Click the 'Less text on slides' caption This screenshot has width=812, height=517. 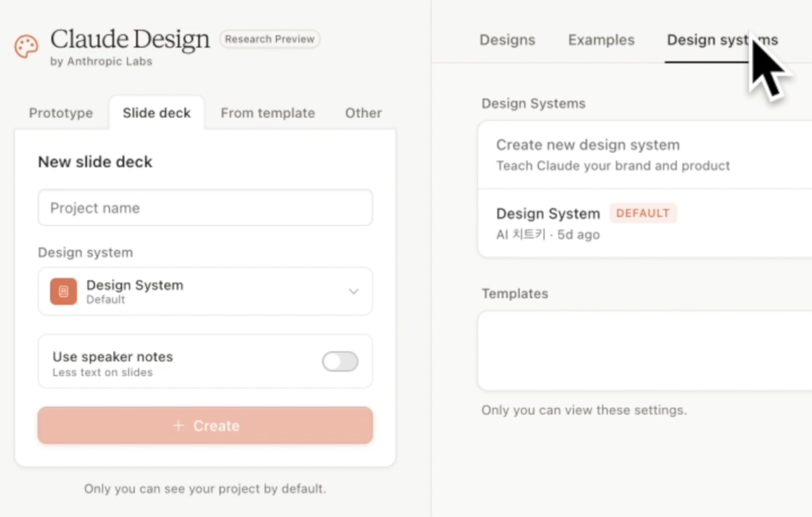click(102, 372)
